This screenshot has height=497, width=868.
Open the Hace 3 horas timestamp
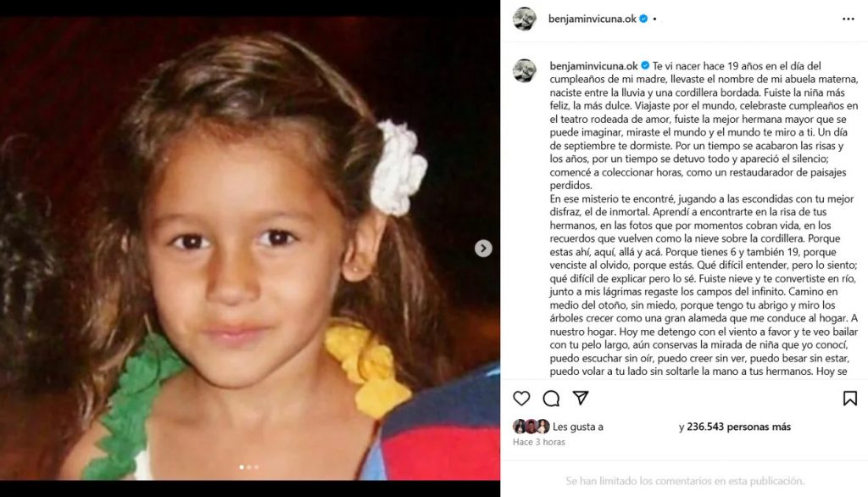(x=538, y=442)
